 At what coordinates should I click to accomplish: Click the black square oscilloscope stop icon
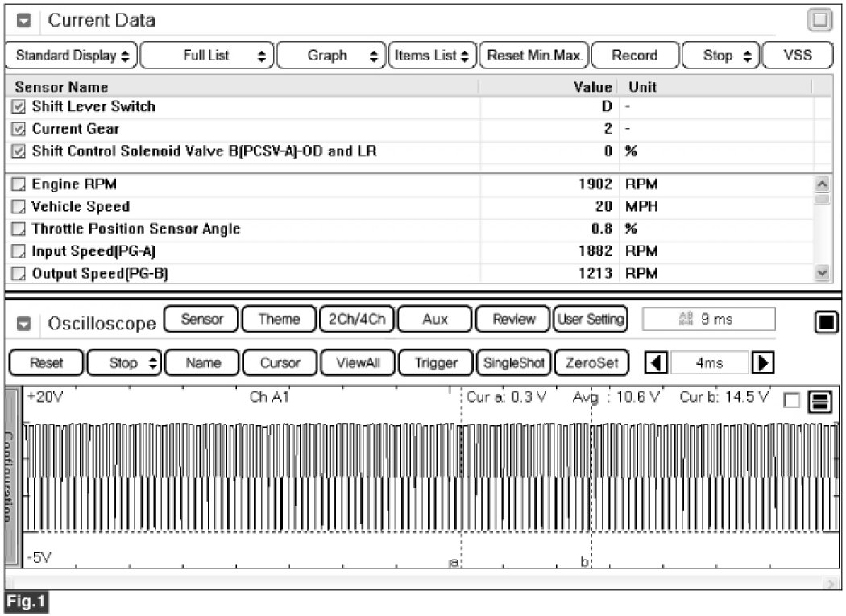823,323
